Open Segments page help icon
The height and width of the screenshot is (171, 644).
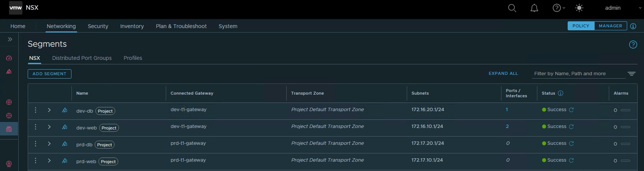pyautogui.click(x=633, y=45)
